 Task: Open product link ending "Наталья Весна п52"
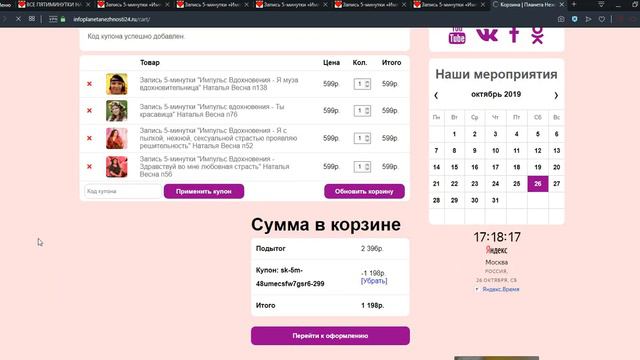click(x=218, y=138)
